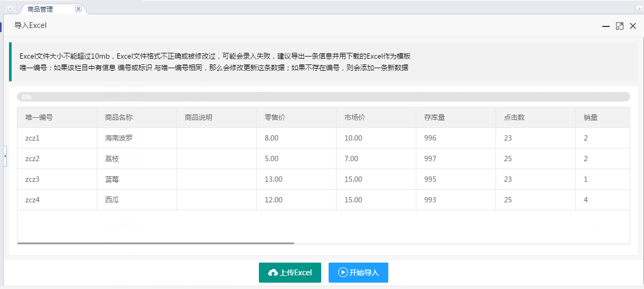The height and width of the screenshot is (289, 644).
Task: Click the start import play icon
Action: click(343, 273)
